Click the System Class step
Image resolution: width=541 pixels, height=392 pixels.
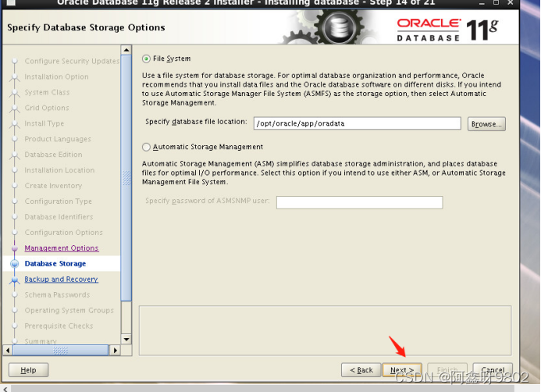47,92
